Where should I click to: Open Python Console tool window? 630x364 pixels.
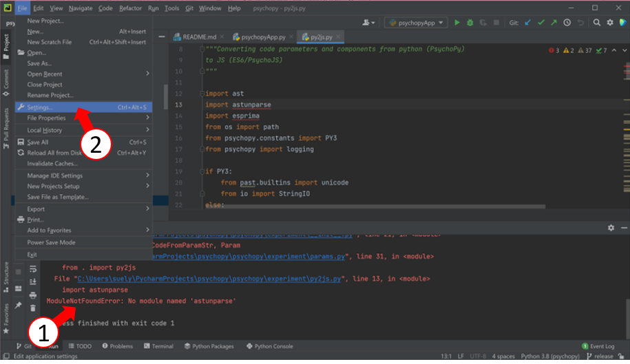[x=270, y=346]
